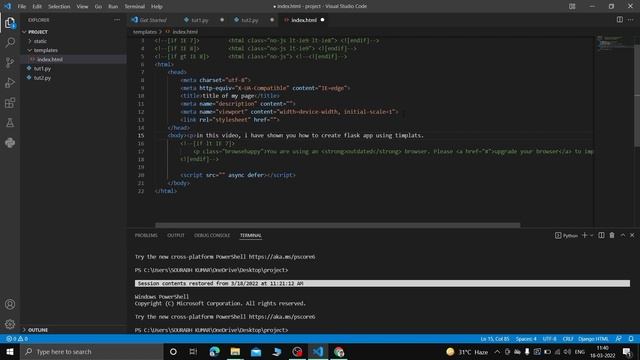This screenshot has width=640, height=360.
Task: Open launch profile dropdown next to plus
Action: [x=591, y=236]
